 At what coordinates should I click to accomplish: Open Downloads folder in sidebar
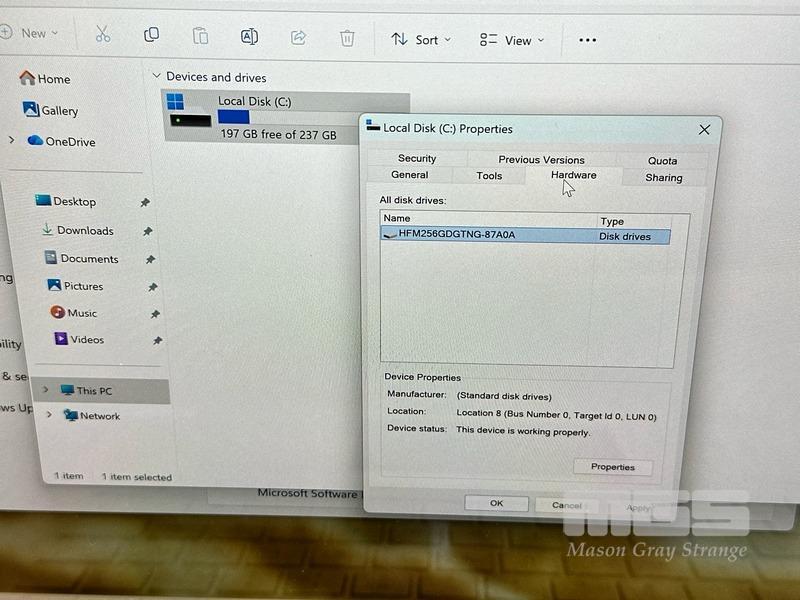pyautogui.click(x=85, y=230)
